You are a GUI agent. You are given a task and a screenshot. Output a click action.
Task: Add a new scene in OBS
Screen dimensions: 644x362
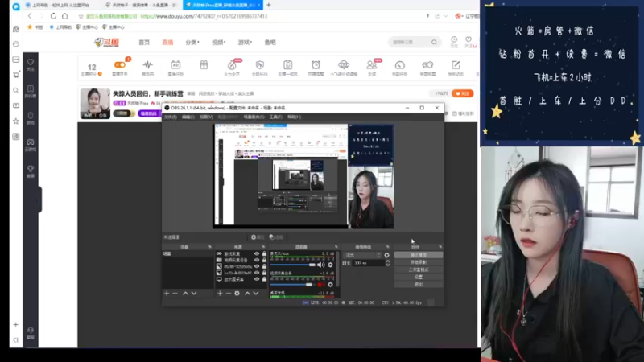[x=167, y=294]
